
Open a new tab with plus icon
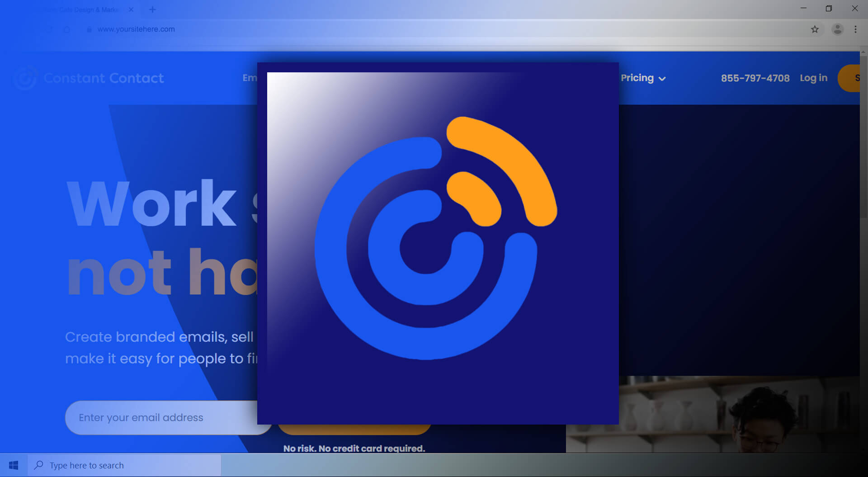point(152,9)
